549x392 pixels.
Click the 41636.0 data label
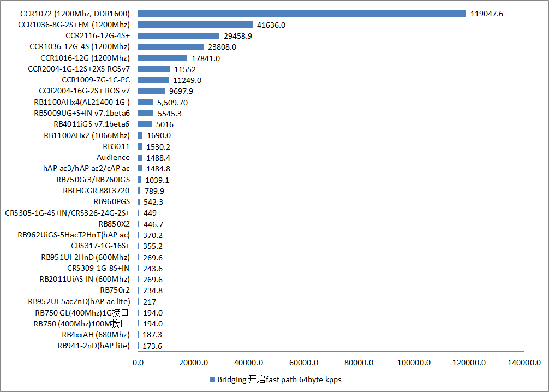[x=271, y=25]
